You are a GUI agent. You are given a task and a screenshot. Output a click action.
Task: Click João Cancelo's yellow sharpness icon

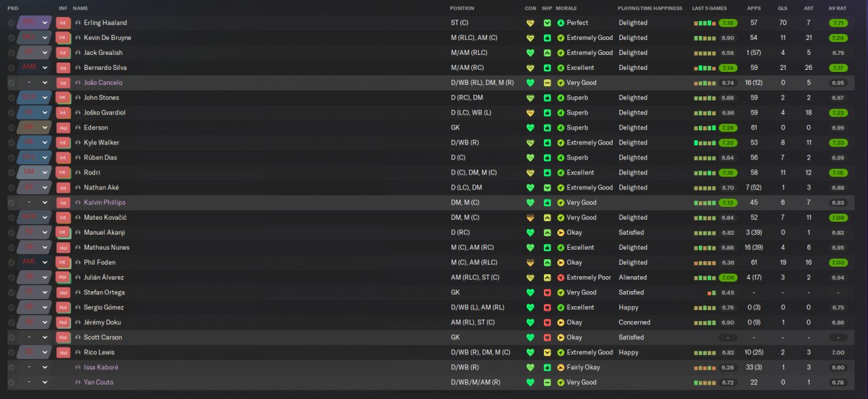(547, 83)
